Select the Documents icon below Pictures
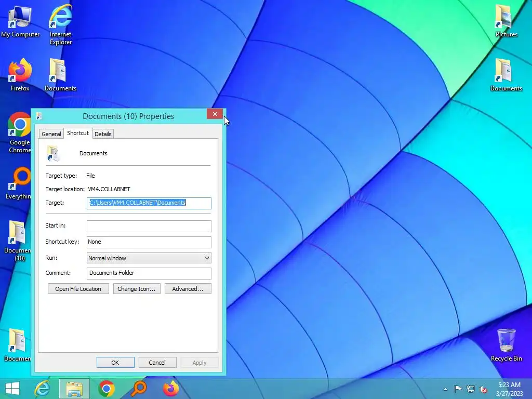 pyautogui.click(x=506, y=75)
